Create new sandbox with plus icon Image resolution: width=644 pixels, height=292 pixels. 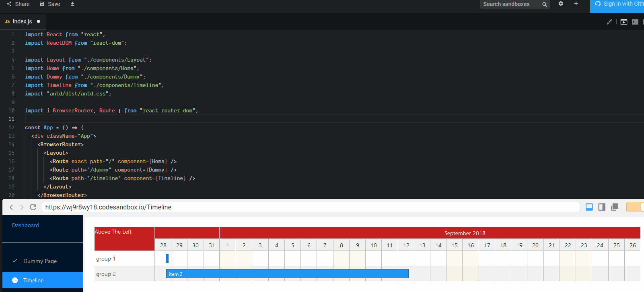[576, 4]
